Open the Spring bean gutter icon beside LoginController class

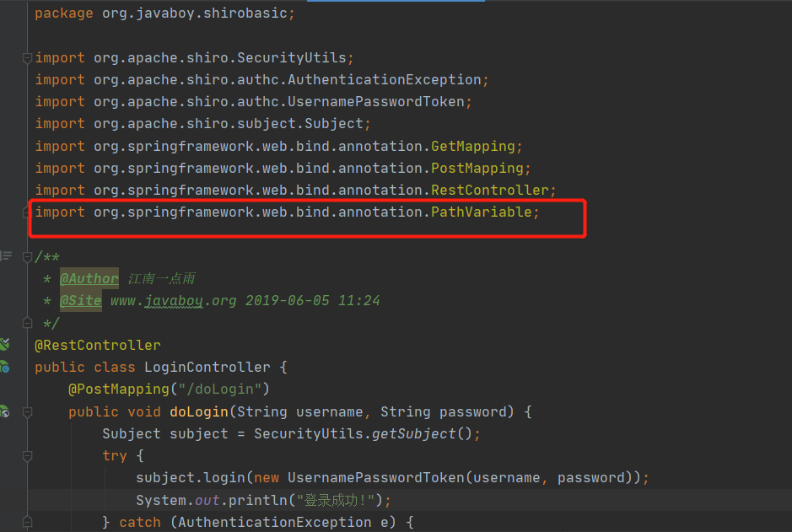coord(4,367)
